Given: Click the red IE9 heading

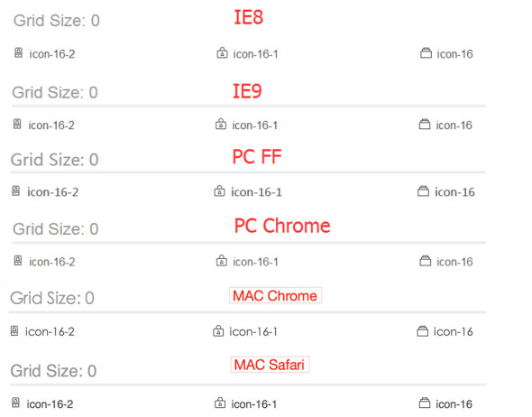Looking at the screenshot, I should coord(247,91).
